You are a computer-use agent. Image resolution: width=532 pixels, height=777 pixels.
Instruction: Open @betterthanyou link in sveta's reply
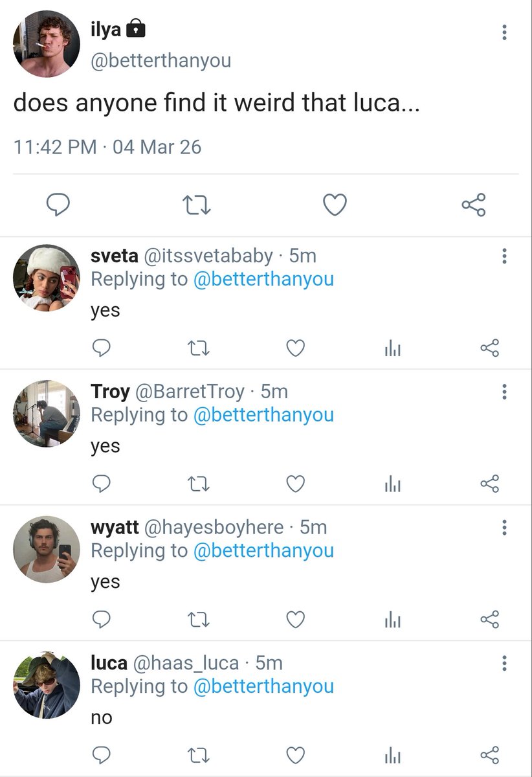[x=263, y=279]
